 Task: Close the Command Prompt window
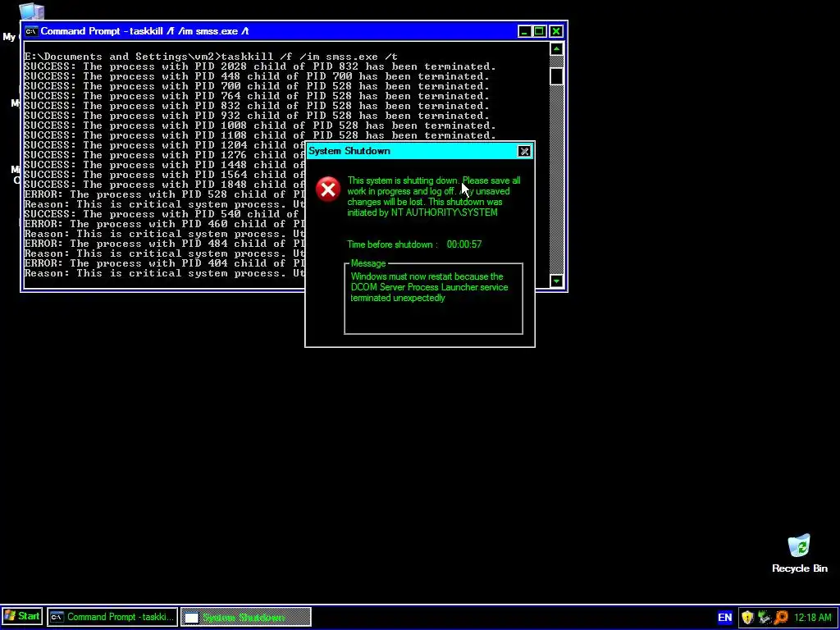556,31
